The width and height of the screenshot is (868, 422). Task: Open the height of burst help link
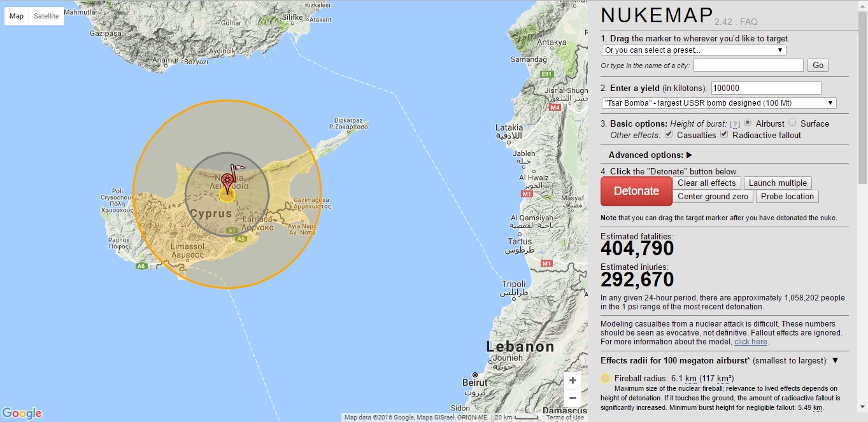click(x=734, y=124)
